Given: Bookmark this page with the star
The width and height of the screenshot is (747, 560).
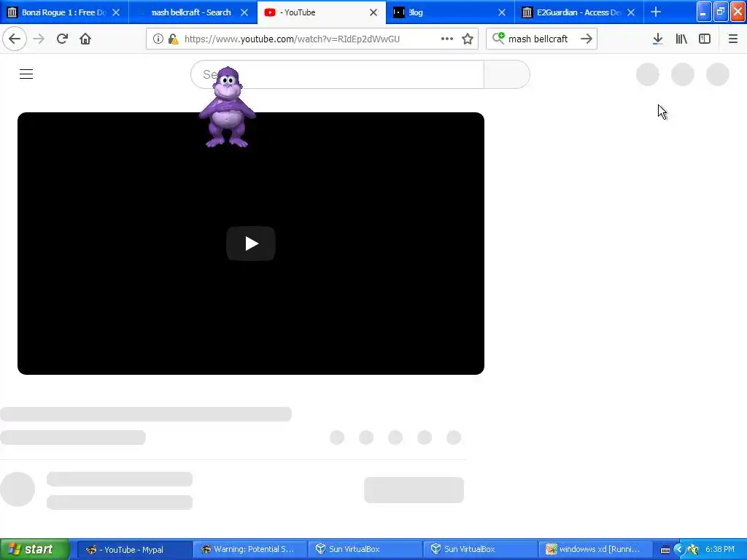Looking at the screenshot, I should click(468, 39).
